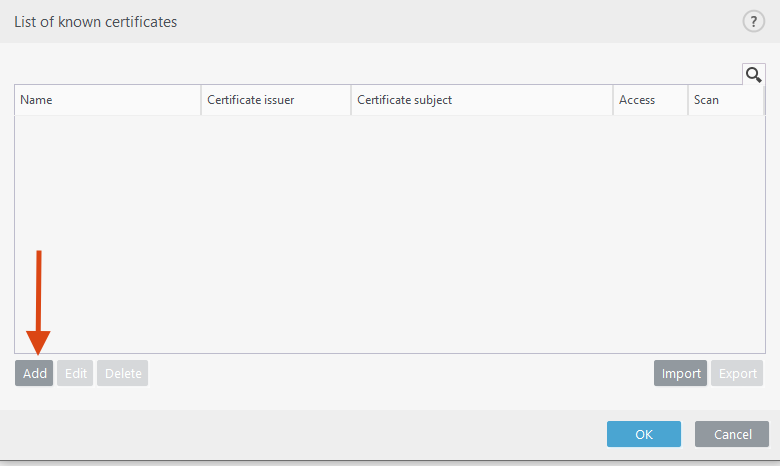Sort by the Name column header
780x466 pixels.
[107, 100]
